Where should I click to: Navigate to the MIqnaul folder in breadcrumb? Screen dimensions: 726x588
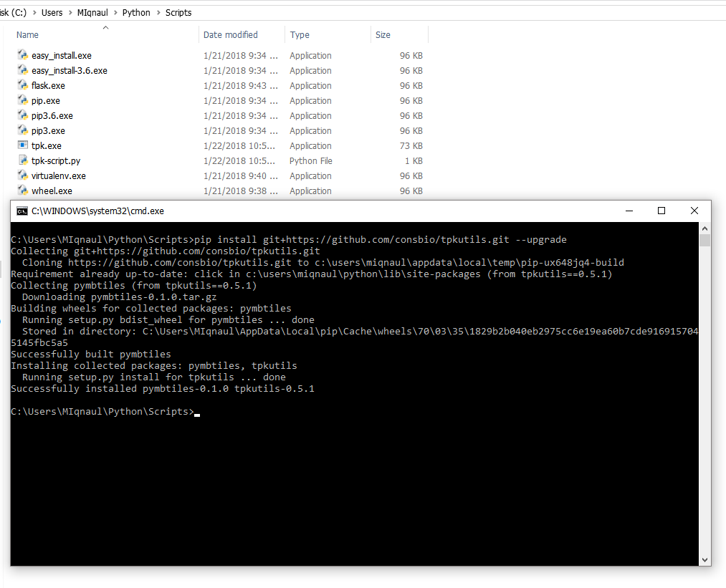pyautogui.click(x=92, y=12)
